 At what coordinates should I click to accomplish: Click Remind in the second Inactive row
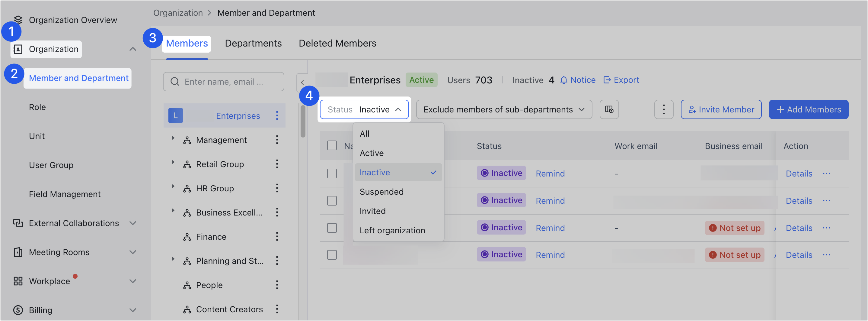click(550, 201)
